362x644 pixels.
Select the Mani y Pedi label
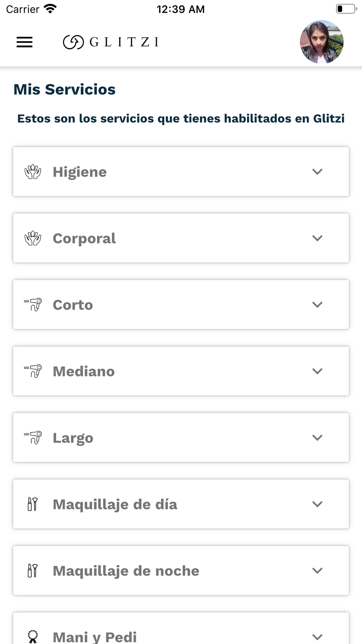coord(95,637)
